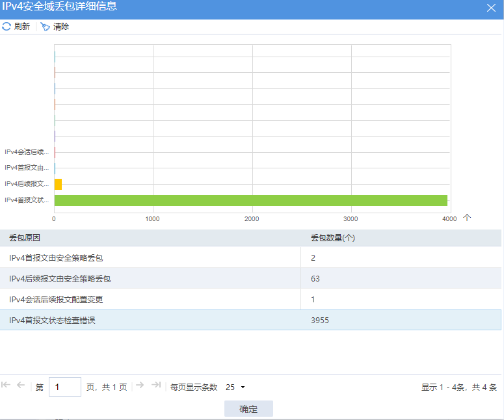
Task: Click the value 3955 cell
Action: 401,320
